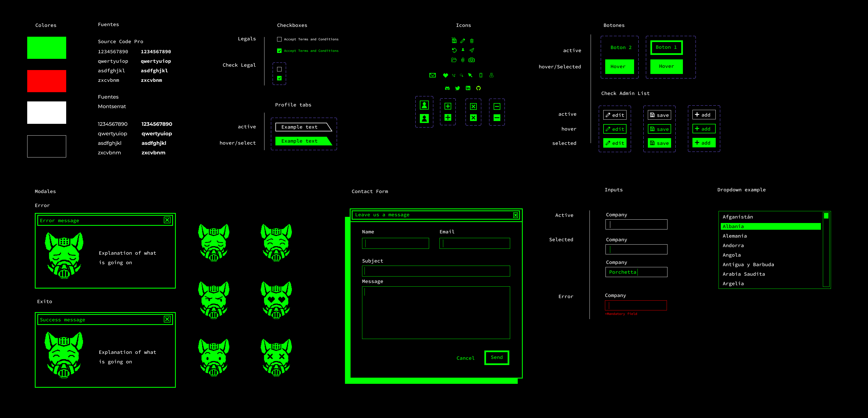Image resolution: width=868 pixels, height=418 pixels.
Task: Click the trash can delete icon
Action: (472, 41)
